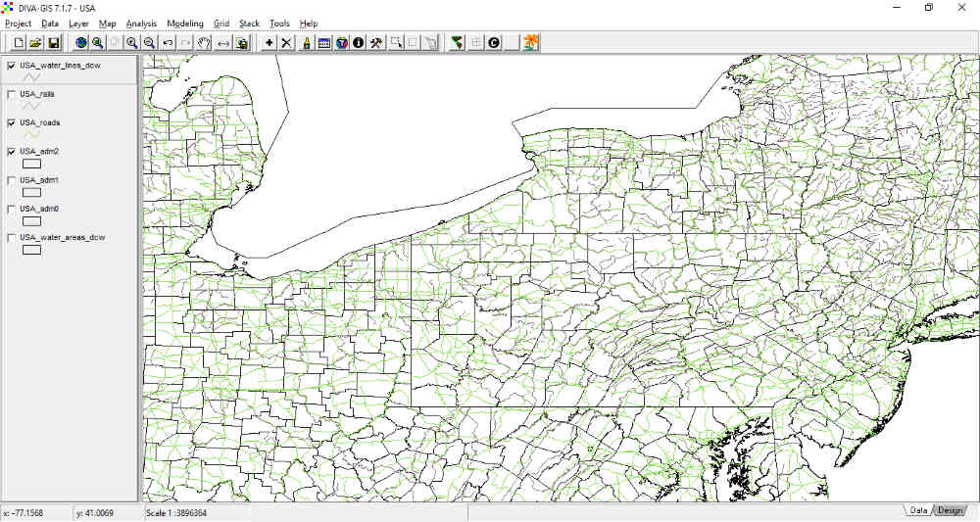Click the y: 41.0069 coordinate readout
This screenshot has height=522, width=980.
pos(108,513)
